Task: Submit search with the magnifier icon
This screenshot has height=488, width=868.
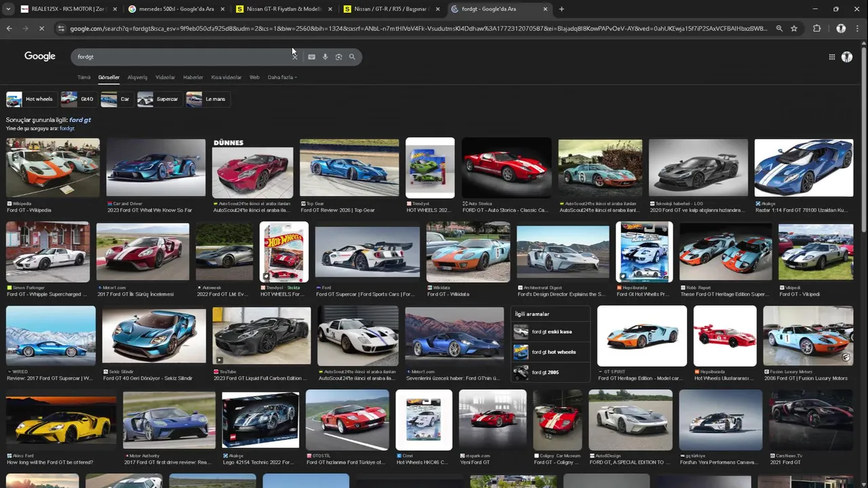Action: [x=352, y=57]
